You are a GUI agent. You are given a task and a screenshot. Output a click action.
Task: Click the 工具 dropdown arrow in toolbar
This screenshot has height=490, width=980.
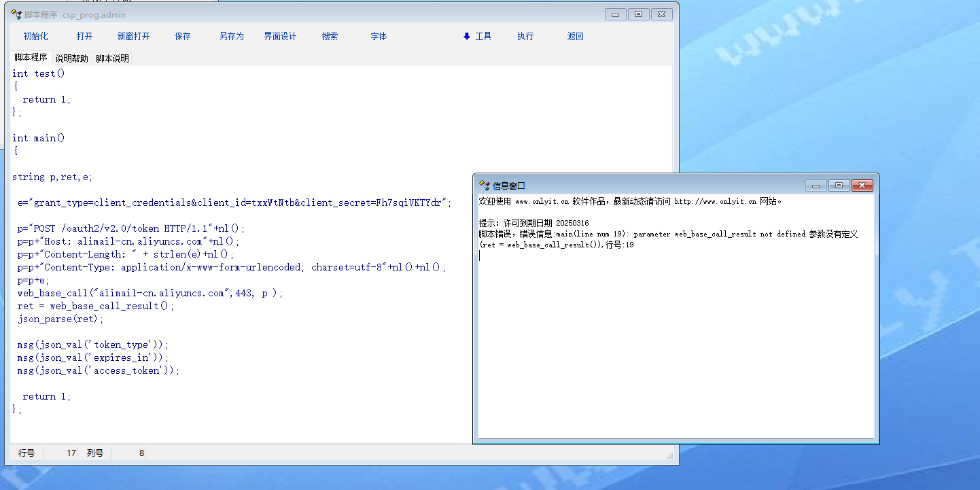[467, 37]
